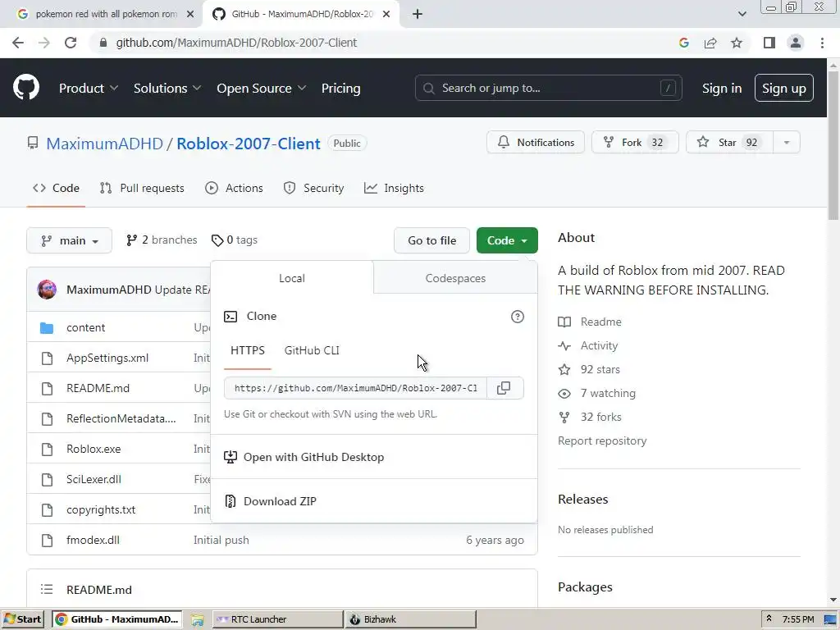Open the Clone help question mark
The width and height of the screenshot is (840, 630).
point(517,317)
